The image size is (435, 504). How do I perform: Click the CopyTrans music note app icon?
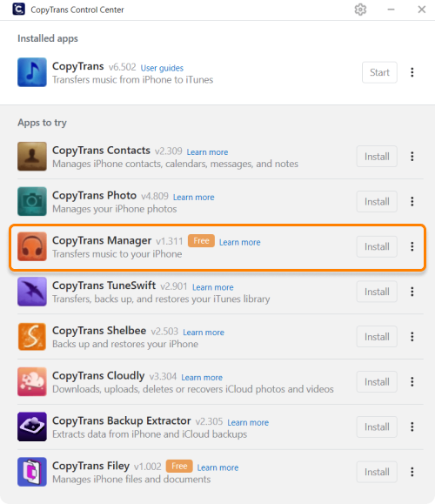[32, 72]
